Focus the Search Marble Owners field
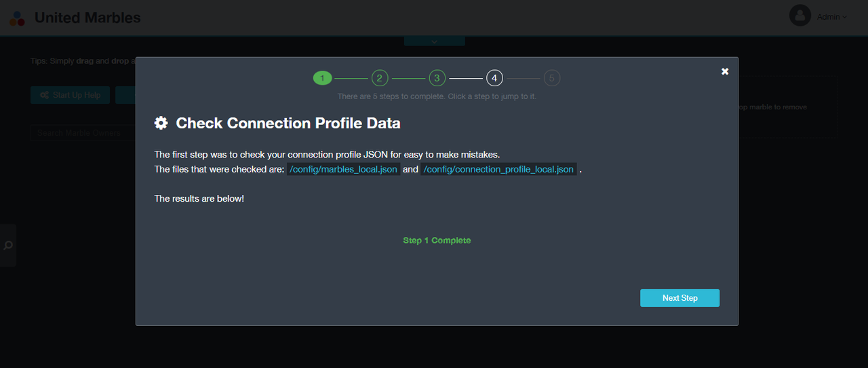The width and height of the screenshot is (868, 368). pos(83,132)
